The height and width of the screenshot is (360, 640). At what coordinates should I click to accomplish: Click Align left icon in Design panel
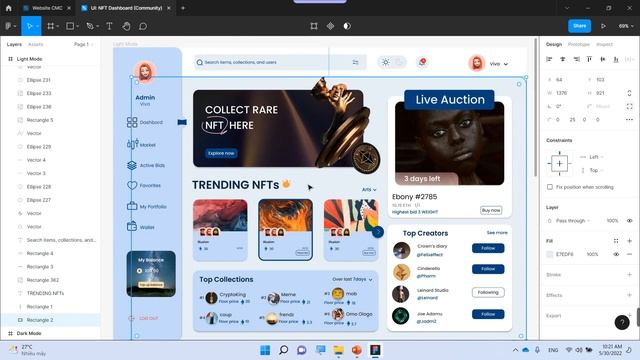pyautogui.click(x=549, y=59)
